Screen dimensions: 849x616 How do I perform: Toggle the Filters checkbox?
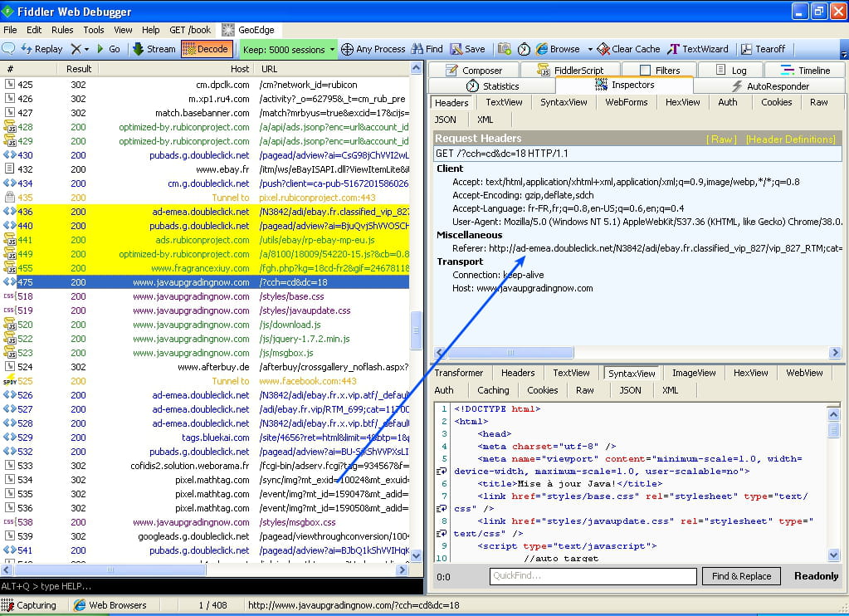(x=645, y=71)
